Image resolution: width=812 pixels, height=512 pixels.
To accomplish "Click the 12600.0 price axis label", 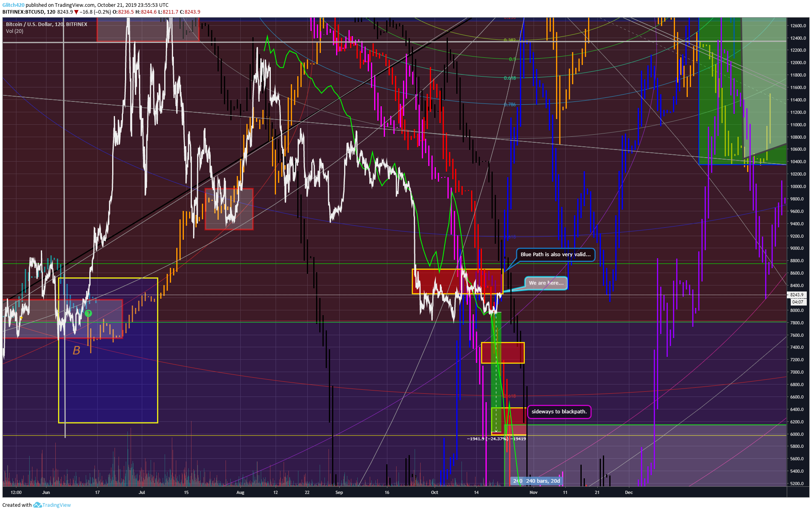I will coord(798,26).
